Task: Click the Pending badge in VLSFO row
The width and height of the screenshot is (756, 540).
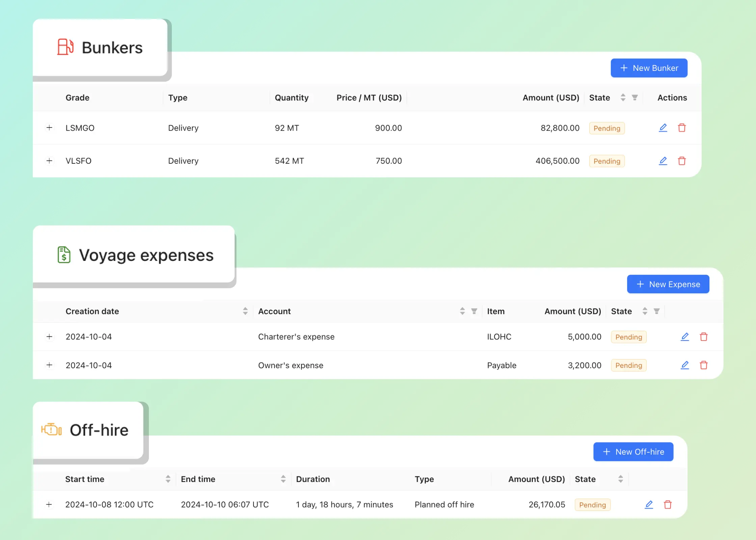Action: 606,161
